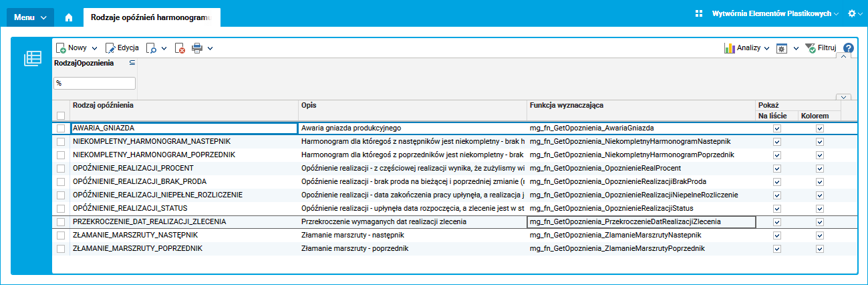Toggle Kolorem checkbox for AWARIA_GNIAZDA
Image resolution: width=868 pixels, height=285 pixels.
click(x=820, y=128)
